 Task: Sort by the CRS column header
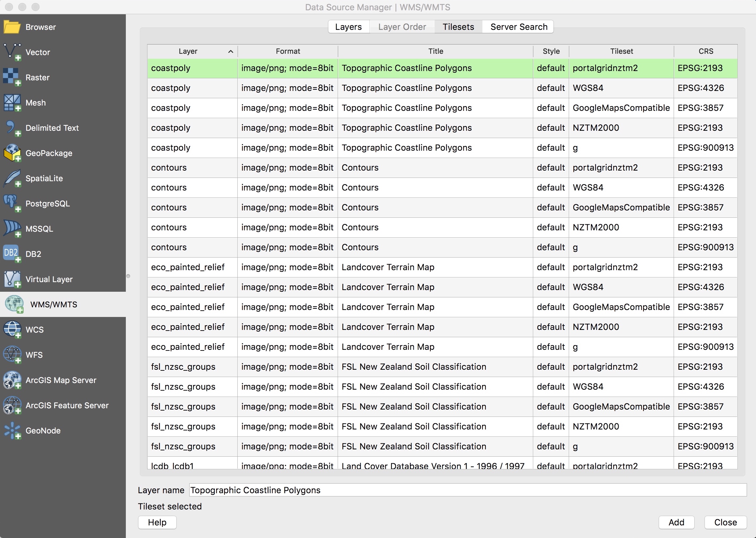point(706,51)
